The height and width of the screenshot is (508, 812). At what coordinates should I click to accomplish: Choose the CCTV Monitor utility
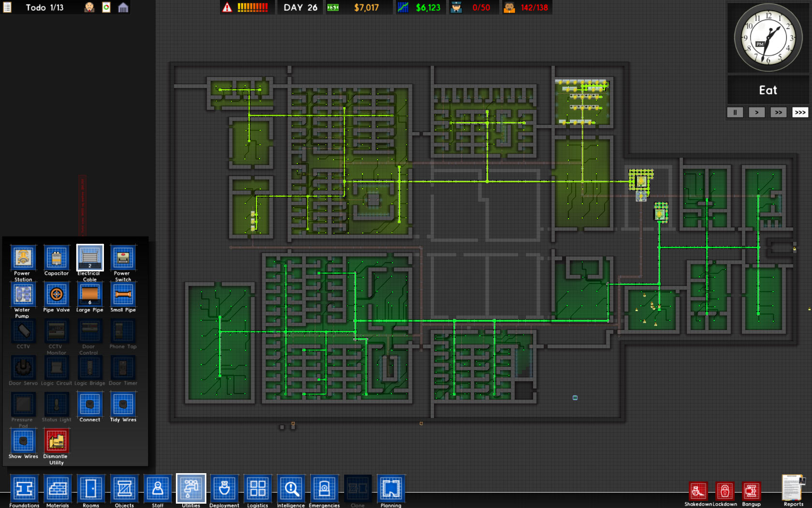tap(57, 331)
